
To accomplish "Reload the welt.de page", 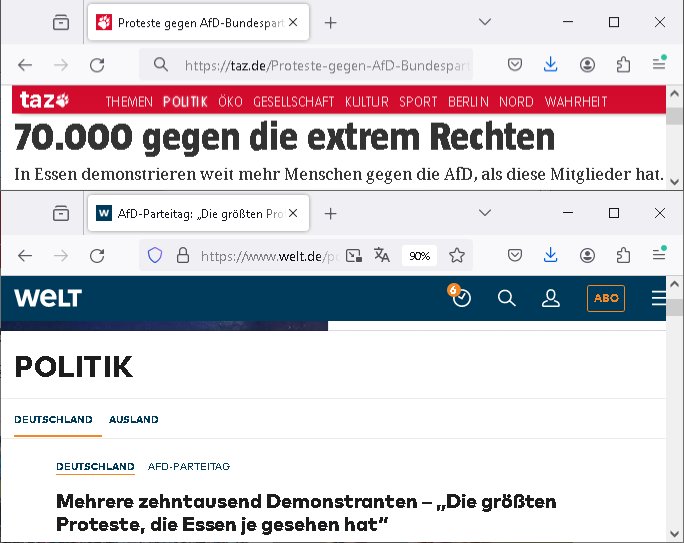I will pyautogui.click(x=97, y=256).
